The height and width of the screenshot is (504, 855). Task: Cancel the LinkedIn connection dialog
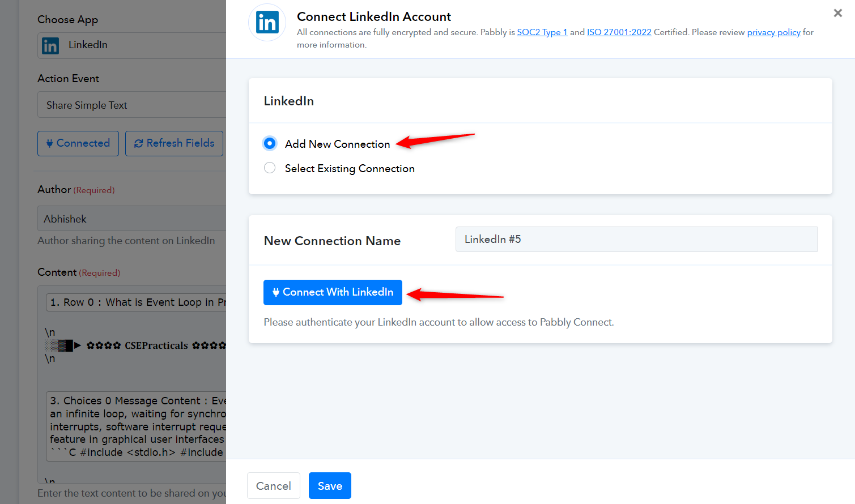pyautogui.click(x=274, y=486)
